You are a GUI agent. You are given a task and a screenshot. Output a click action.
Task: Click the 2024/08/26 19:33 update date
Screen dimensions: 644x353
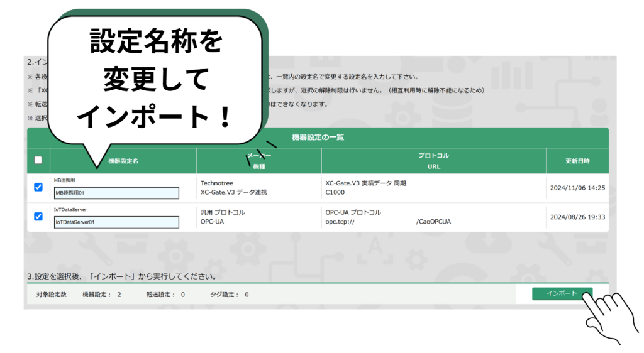pyautogui.click(x=577, y=217)
